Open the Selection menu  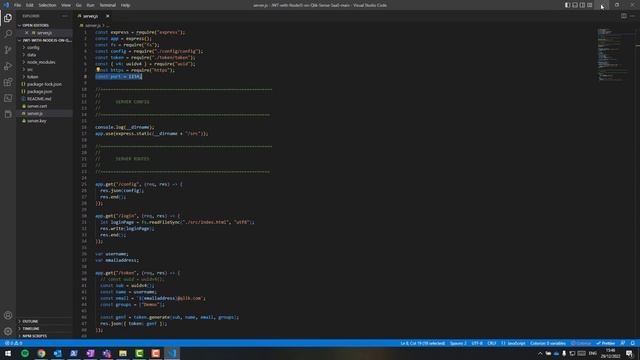click(x=47, y=5)
